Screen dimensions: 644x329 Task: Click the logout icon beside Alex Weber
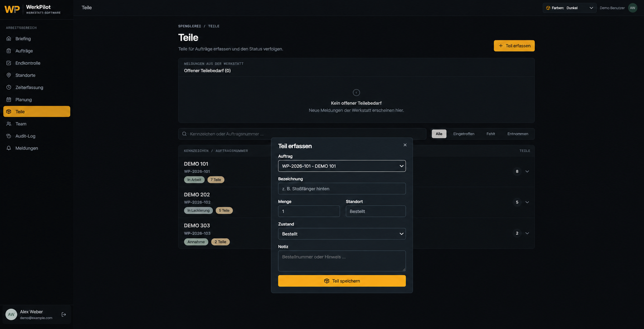click(x=64, y=314)
